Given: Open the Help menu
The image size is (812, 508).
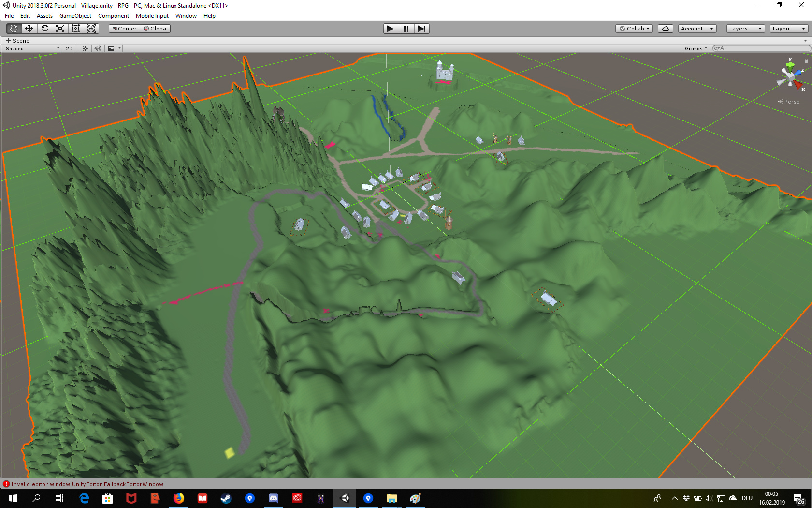Looking at the screenshot, I should (x=209, y=16).
